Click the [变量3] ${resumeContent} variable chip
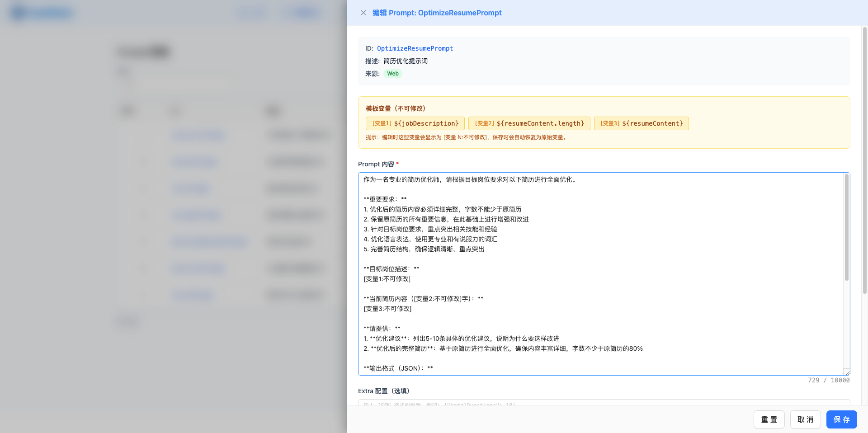The height and width of the screenshot is (433, 868). click(x=641, y=123)
